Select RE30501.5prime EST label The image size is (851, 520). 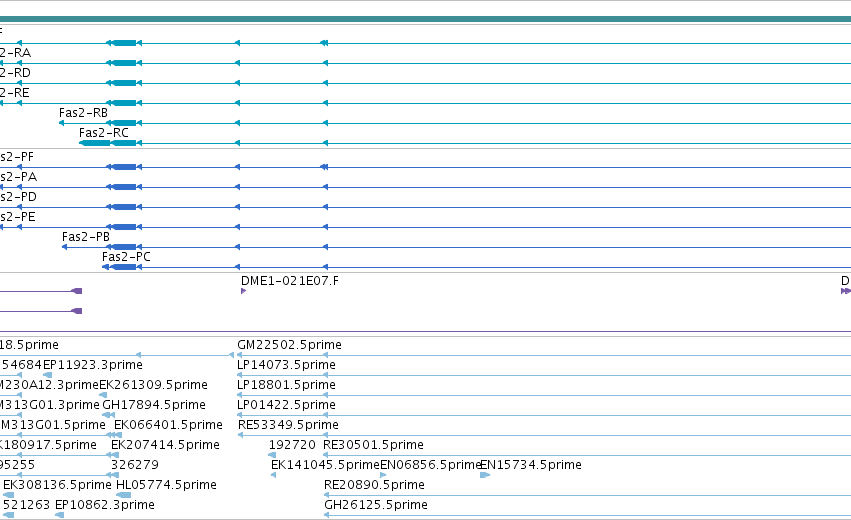(373, 445)
